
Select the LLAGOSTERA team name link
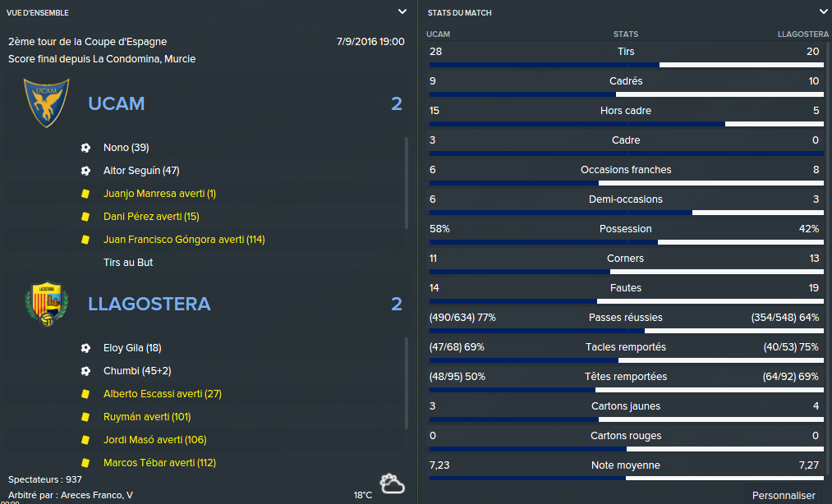coord(149,304)
